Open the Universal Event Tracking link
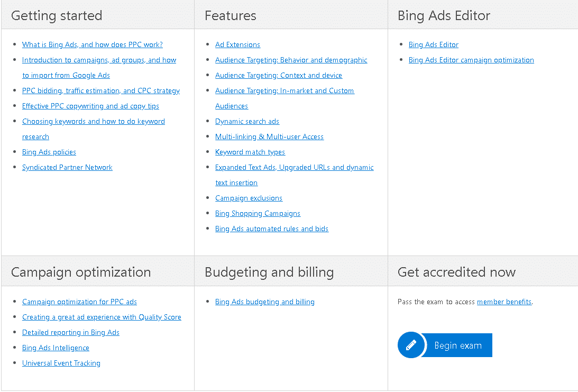 click(x=61, y=363)
